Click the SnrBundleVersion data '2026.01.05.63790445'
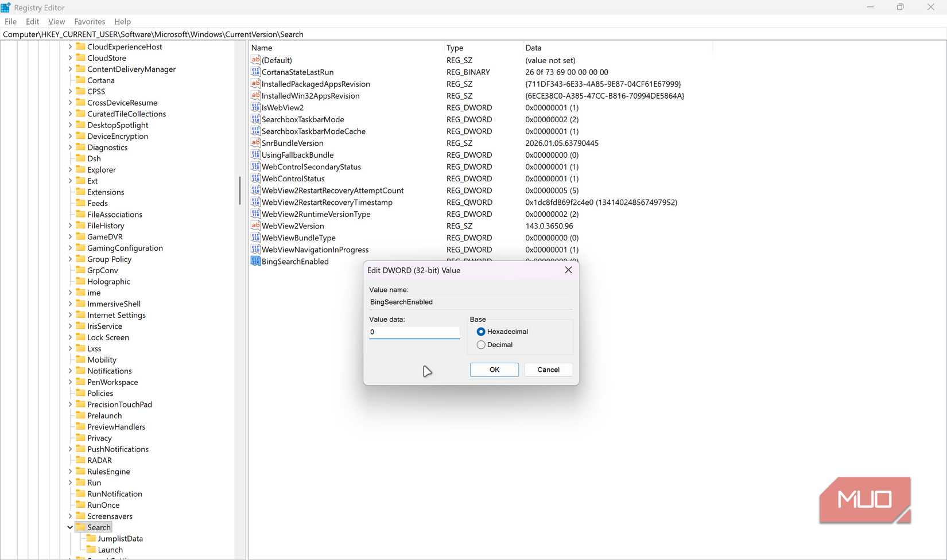The image size is (947, 560). [562, 143]
